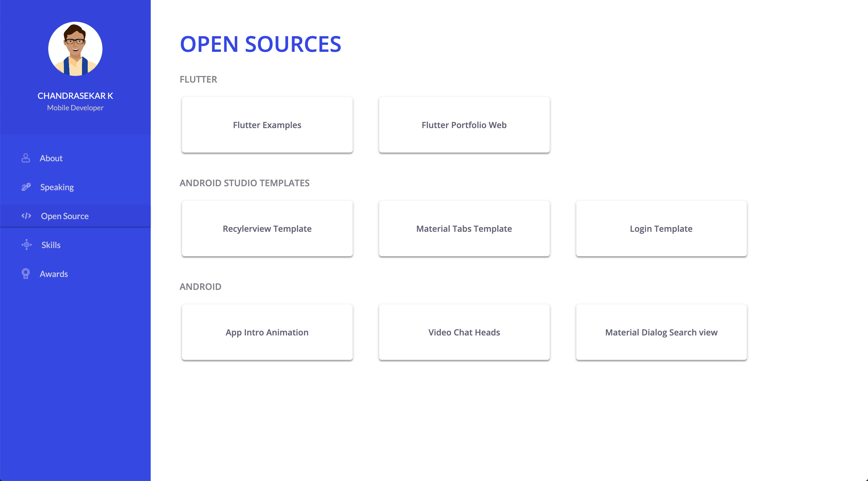Open the Flutter Portfolio Web card

[464, 125]
